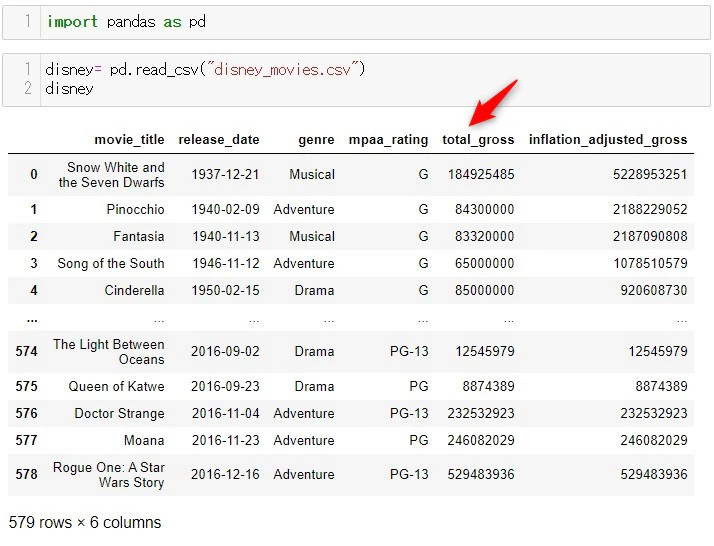Click release date 2016-09-02

(x=225, y=352)
